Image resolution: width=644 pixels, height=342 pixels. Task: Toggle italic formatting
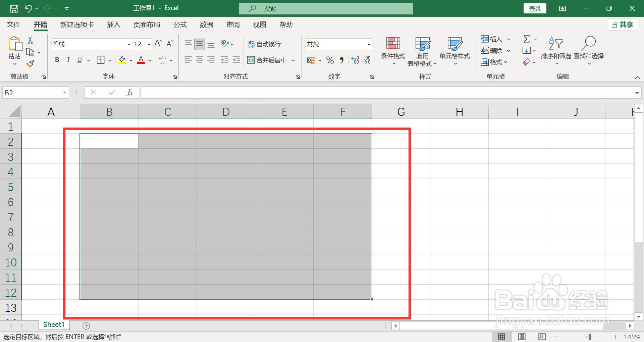pyautogui.click(x=68, y=60)
